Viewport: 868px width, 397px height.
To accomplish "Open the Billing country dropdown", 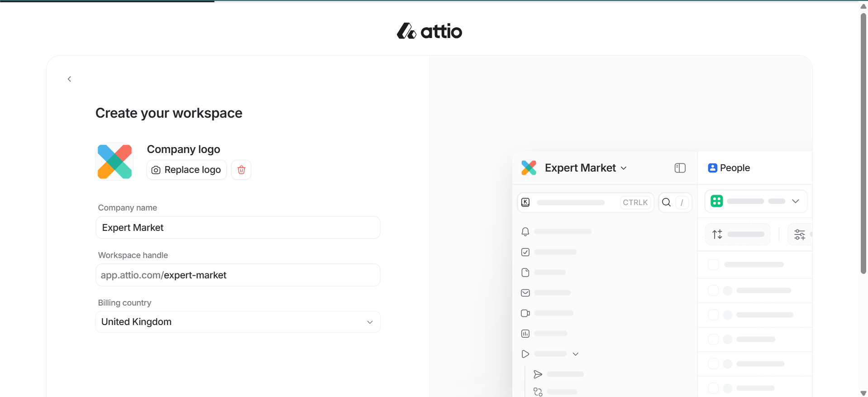I will (x=238, y=322).
